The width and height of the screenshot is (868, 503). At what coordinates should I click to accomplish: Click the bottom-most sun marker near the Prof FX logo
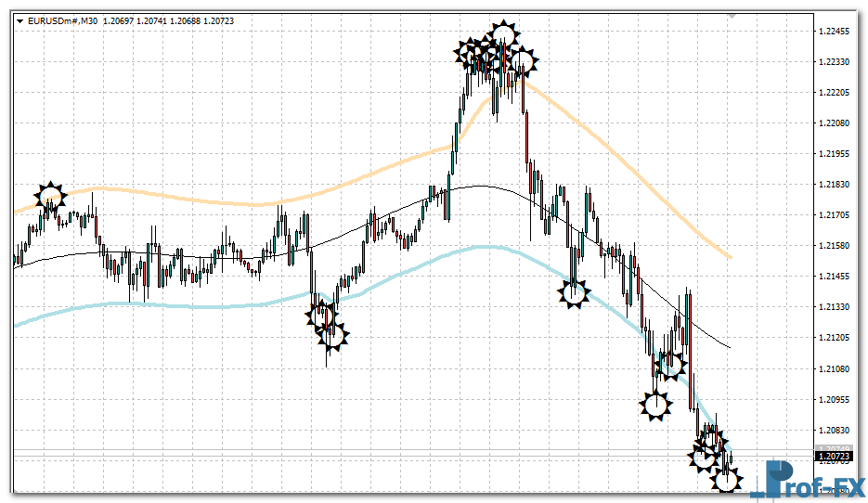tap(726, 480)
